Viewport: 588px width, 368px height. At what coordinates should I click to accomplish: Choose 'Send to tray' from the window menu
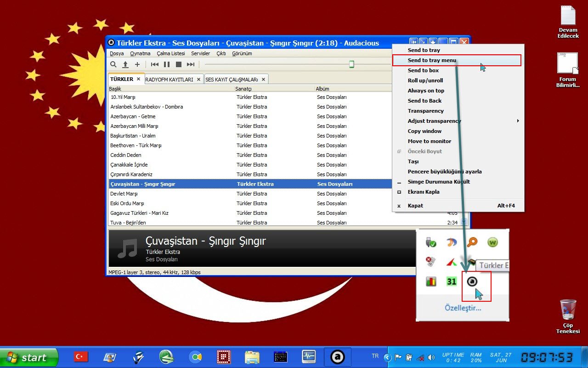coord(458,50)
